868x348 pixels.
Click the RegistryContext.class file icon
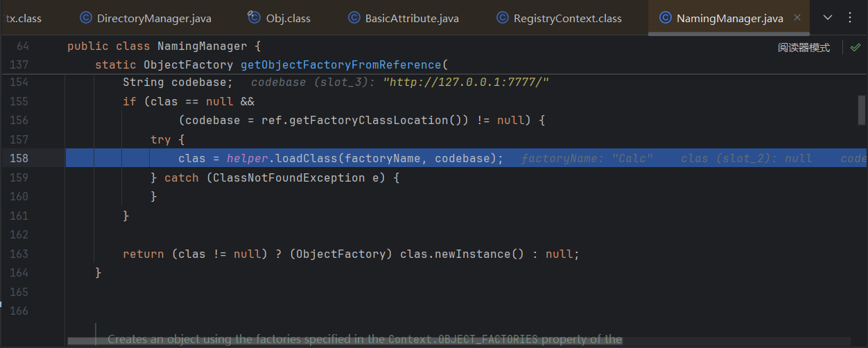(503, 18)
